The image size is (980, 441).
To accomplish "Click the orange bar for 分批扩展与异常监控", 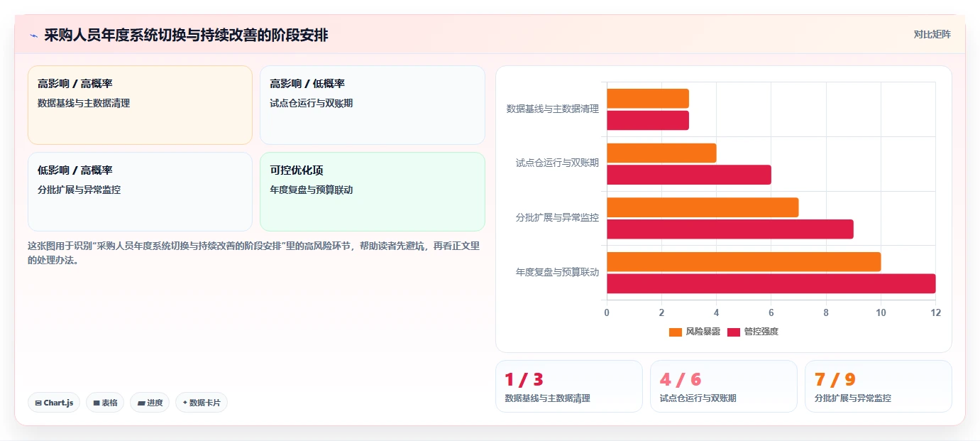I will pyautogui.click(x=703, y=207).
